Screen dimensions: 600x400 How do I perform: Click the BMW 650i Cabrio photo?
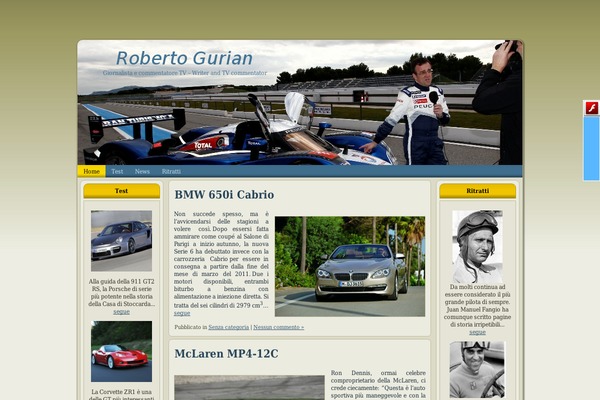[350, 266]
